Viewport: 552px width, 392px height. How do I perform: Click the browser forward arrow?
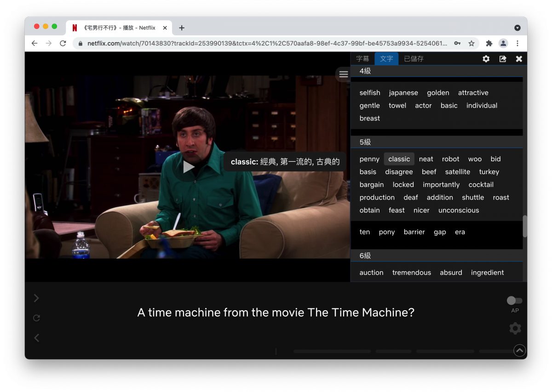click(x=49, y=43)
